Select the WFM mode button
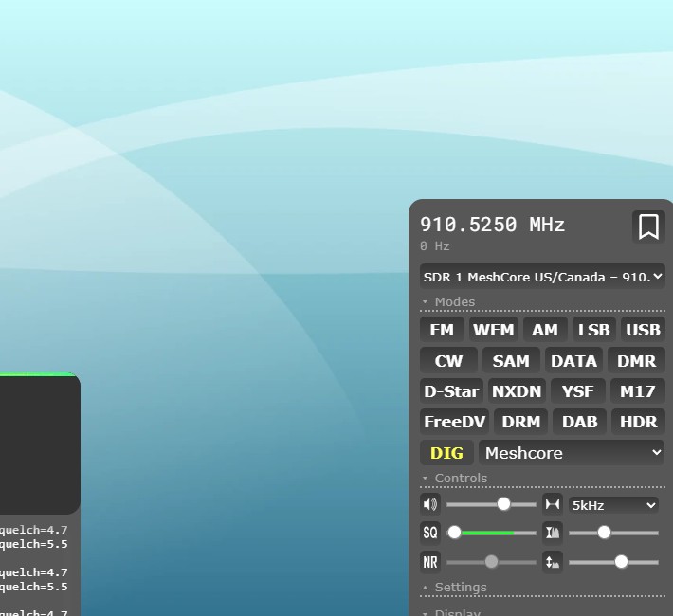Image resolution: width=673 pixels, height=616 pixels. [494, 330]
